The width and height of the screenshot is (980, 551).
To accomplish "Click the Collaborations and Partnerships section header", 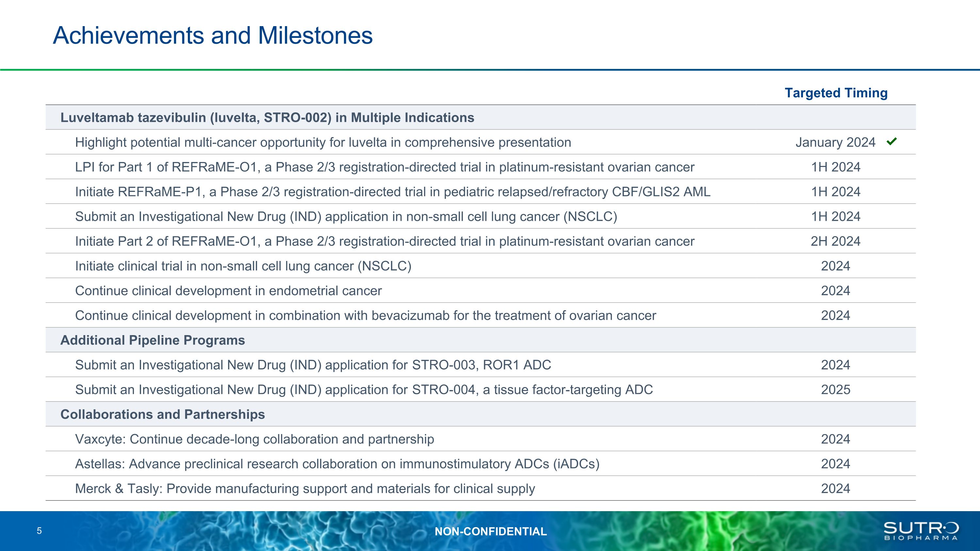I will [x=162, y=414].
